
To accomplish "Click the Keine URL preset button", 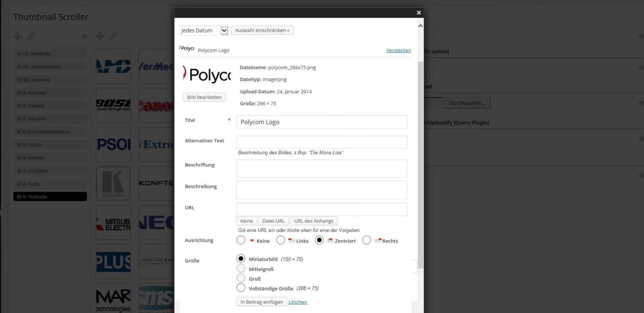I will click(247, 221).
